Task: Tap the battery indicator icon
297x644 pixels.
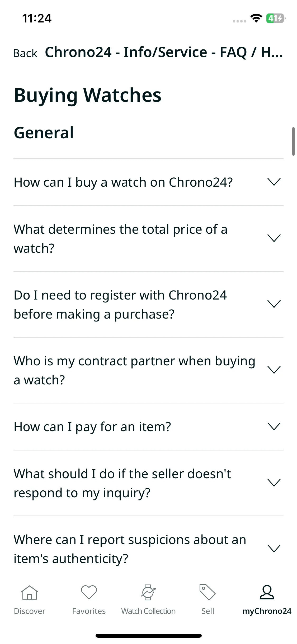Action: (x=276, y=18)
